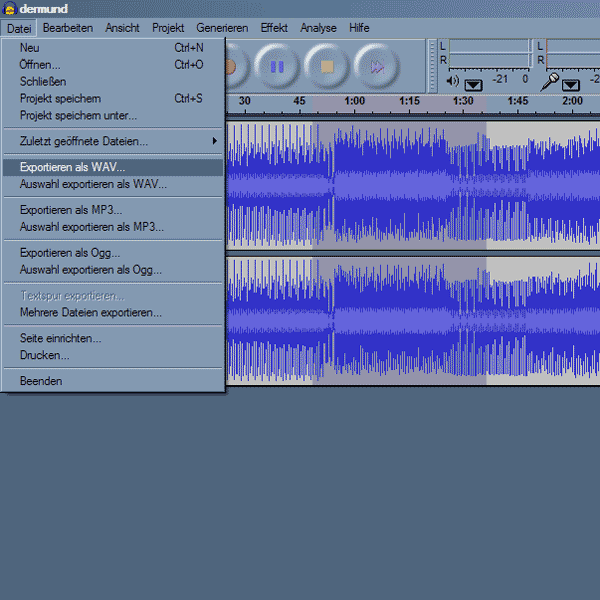Choose Exportieren als MP3 from menu
Viewport: 600px width, 600px height.
tap(71, 210)
